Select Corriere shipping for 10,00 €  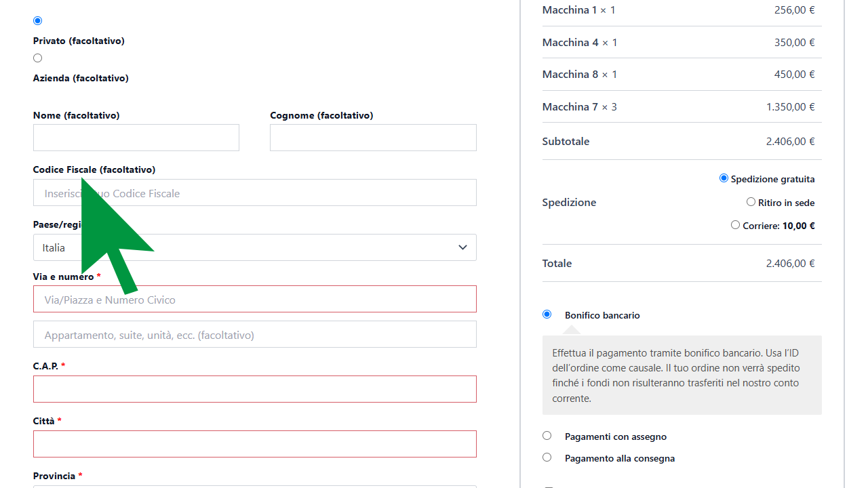click(735, 224)
